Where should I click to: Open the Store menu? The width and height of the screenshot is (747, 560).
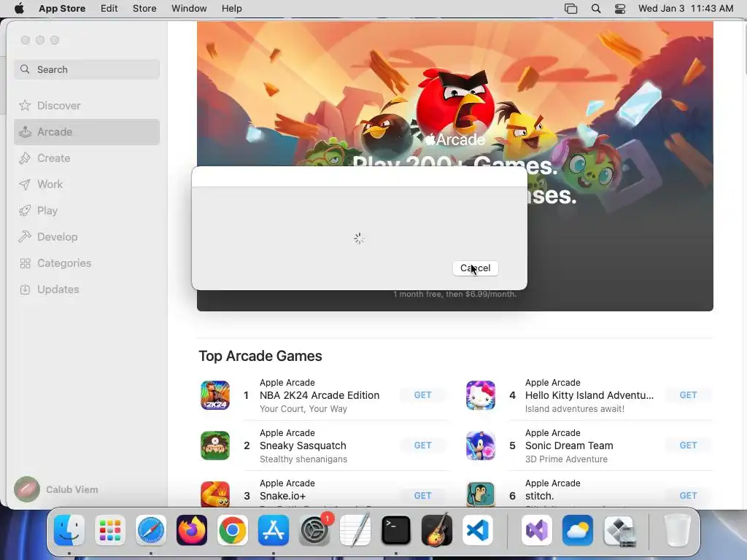(x=144, y=9)
